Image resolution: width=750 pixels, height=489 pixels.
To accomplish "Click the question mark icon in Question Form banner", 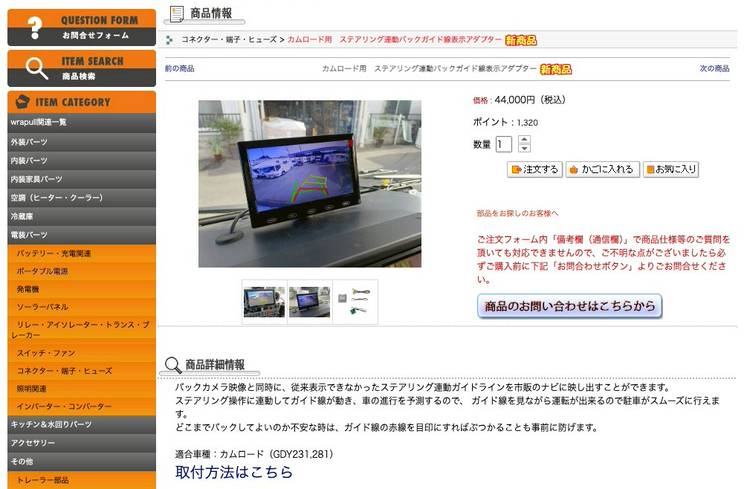I will tap(34, 27).
